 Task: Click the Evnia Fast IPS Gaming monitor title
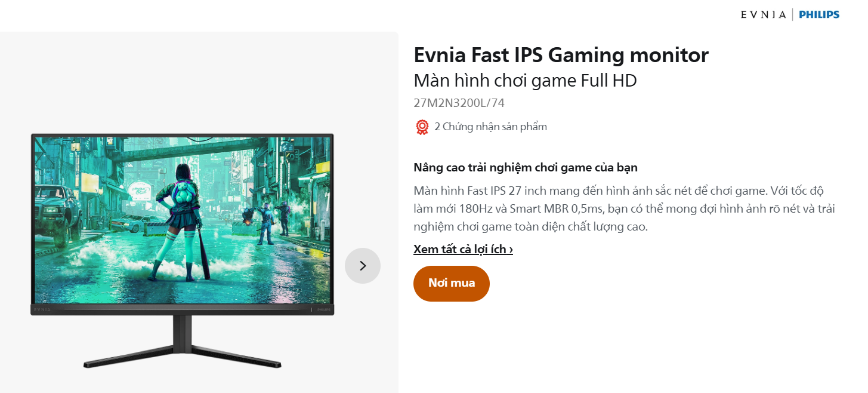coord(561,55)
